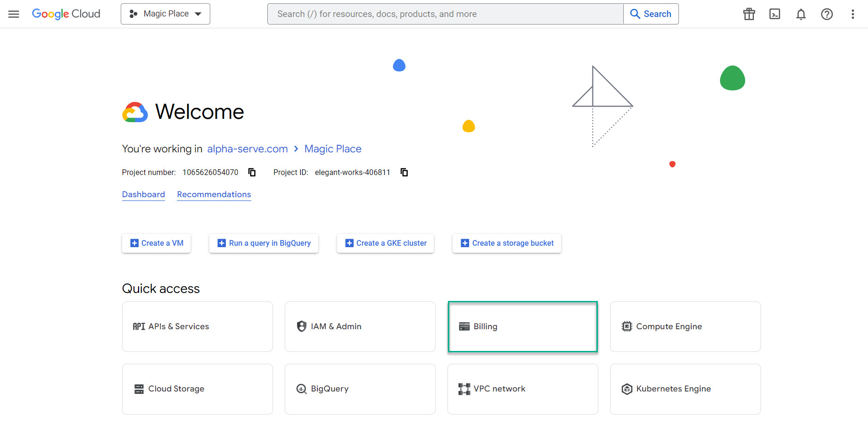This screenshot has width=868, height=433.
Task: Click the blue Search button
Action: [651, 14]
